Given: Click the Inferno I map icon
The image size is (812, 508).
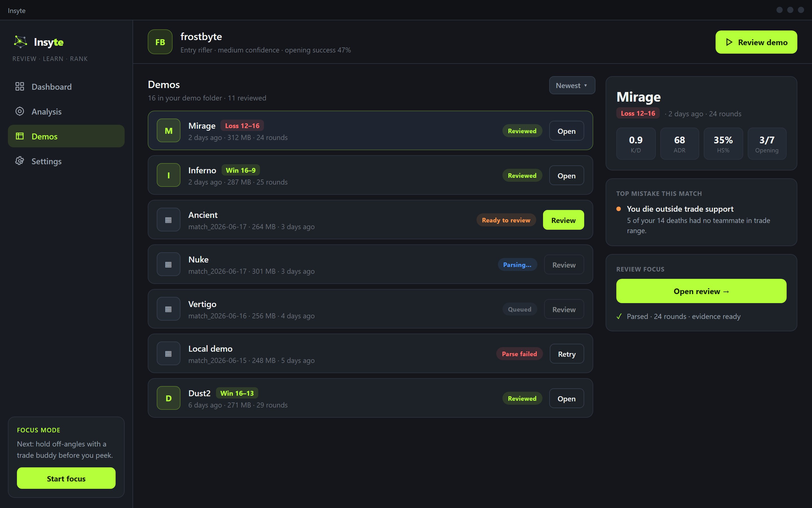Looking at the screenshot, I should pos(168,175).
